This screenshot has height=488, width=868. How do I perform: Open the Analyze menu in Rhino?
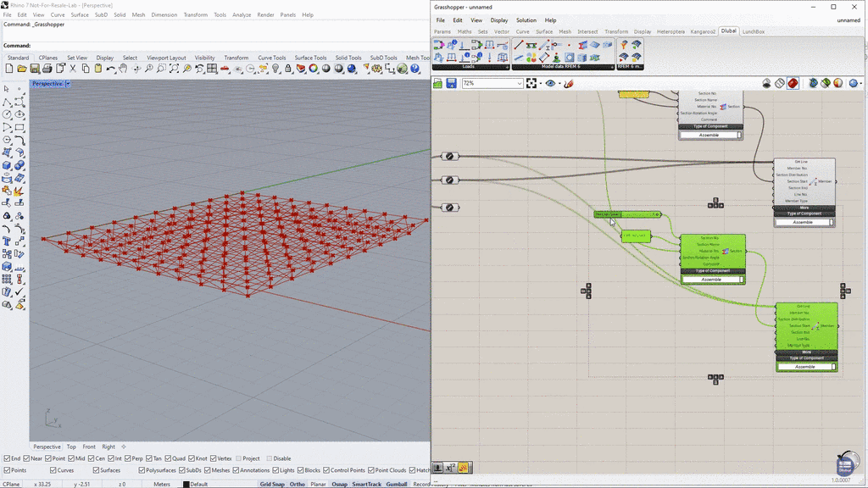242,15
